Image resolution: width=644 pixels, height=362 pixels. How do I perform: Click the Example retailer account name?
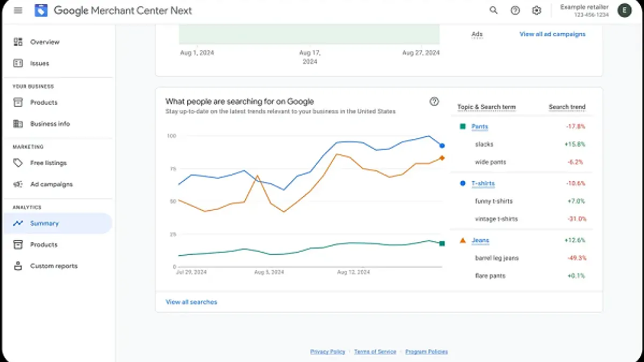584,7
